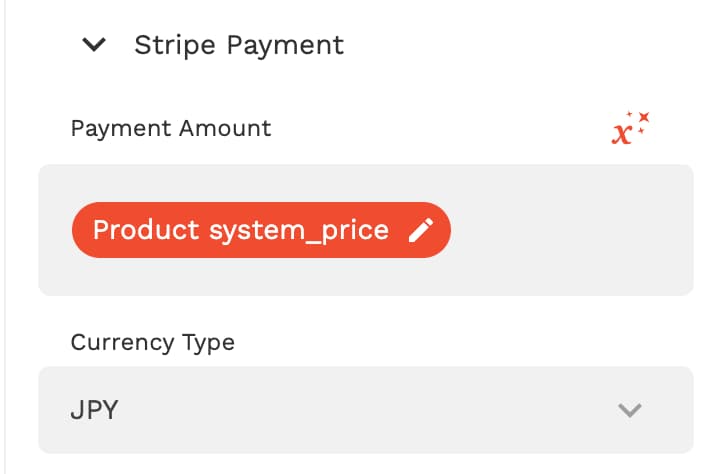Click the word Product in orange chip

click(146, 229)
